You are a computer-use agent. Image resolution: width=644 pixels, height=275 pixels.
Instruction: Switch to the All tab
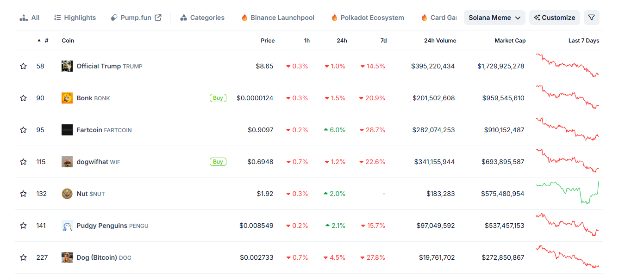click(x=30, y=18)
